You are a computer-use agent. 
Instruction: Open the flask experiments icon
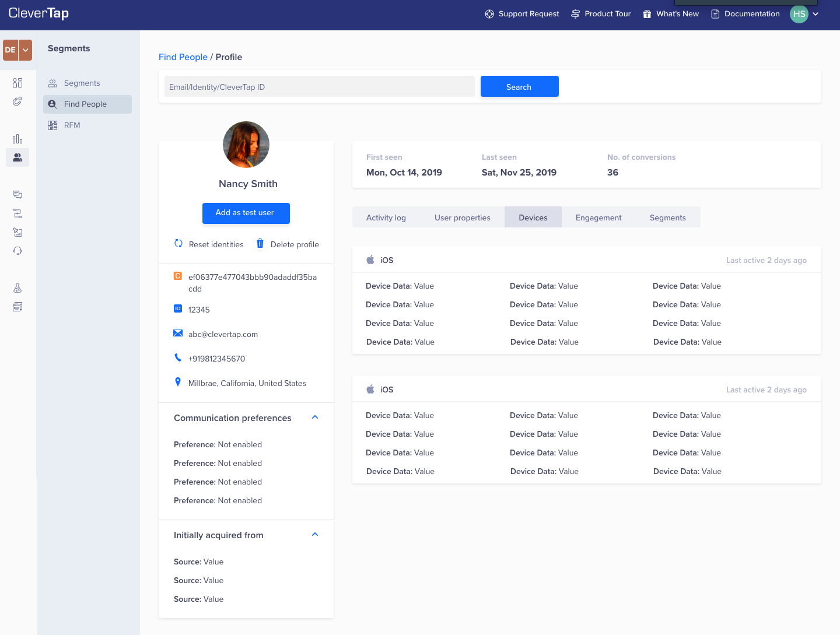pyautogui.click(x=17, y=288)
